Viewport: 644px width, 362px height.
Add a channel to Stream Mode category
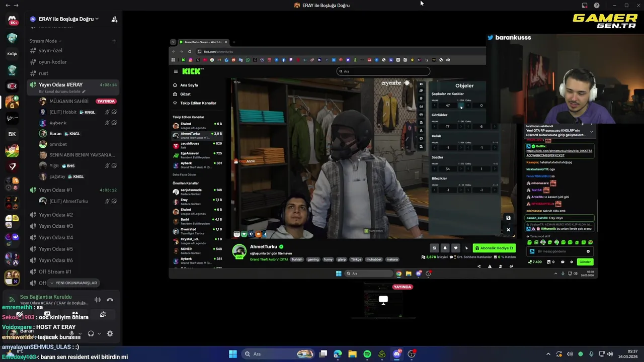tap(114, 41)
